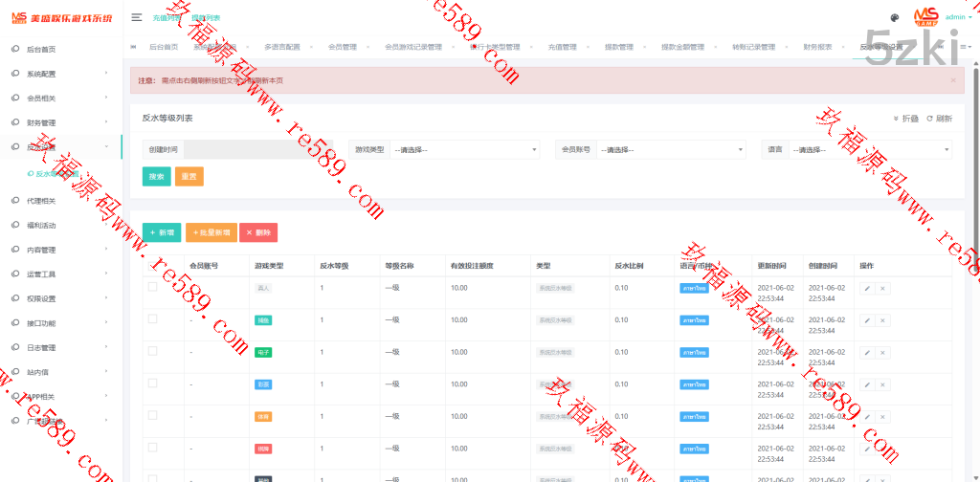
Task: Check the third row checkbox
Action: [x=152, y=351]
